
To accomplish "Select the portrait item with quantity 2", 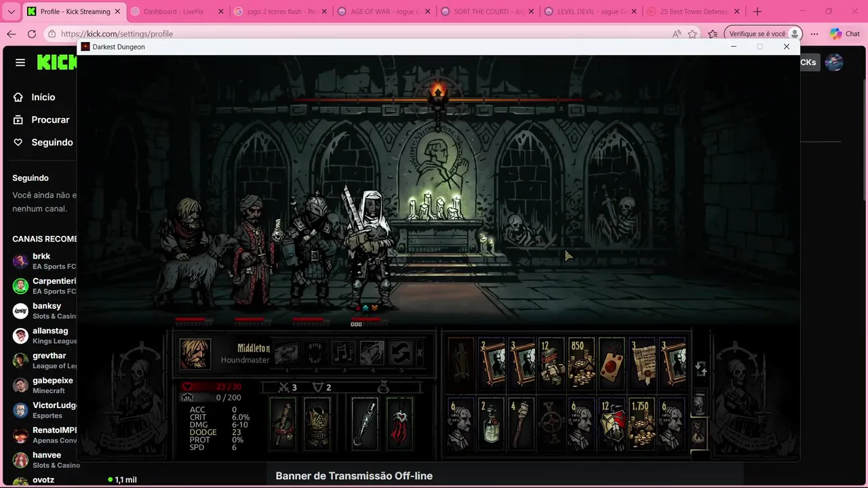I will pos(491,363).
